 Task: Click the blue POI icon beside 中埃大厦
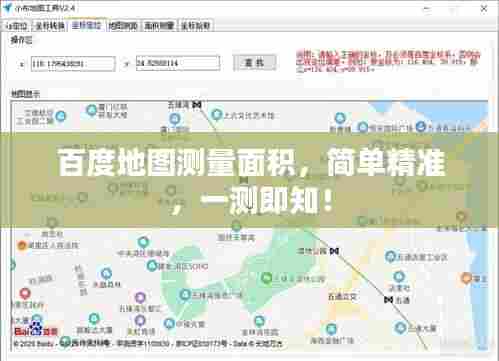coord(169,323)
